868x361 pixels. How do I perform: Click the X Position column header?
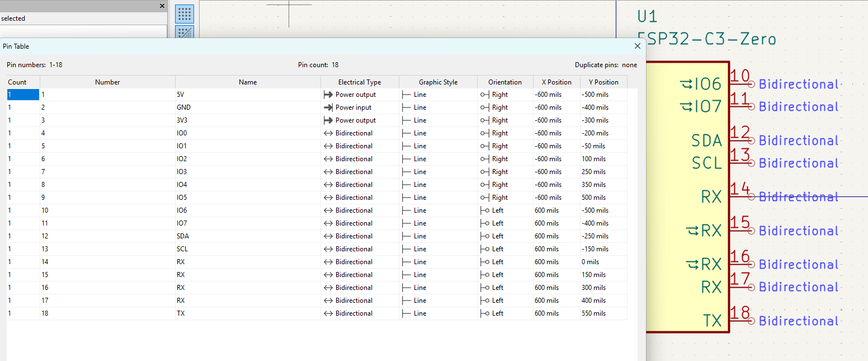click(556, 82)
